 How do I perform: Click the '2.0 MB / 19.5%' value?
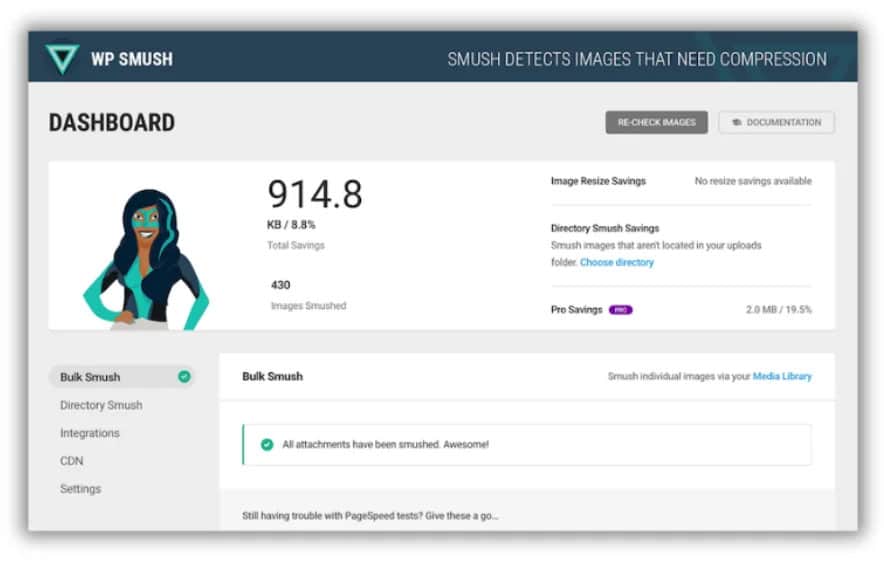[x=779, y=310]
